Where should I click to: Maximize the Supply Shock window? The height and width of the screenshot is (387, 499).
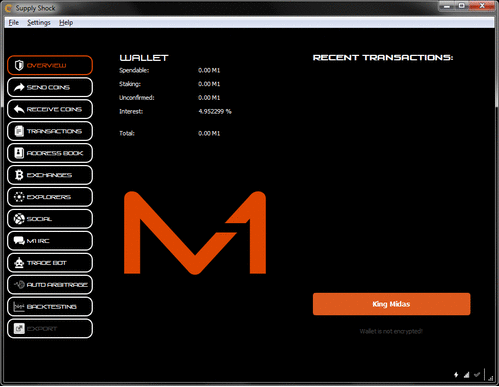[462, 6]
